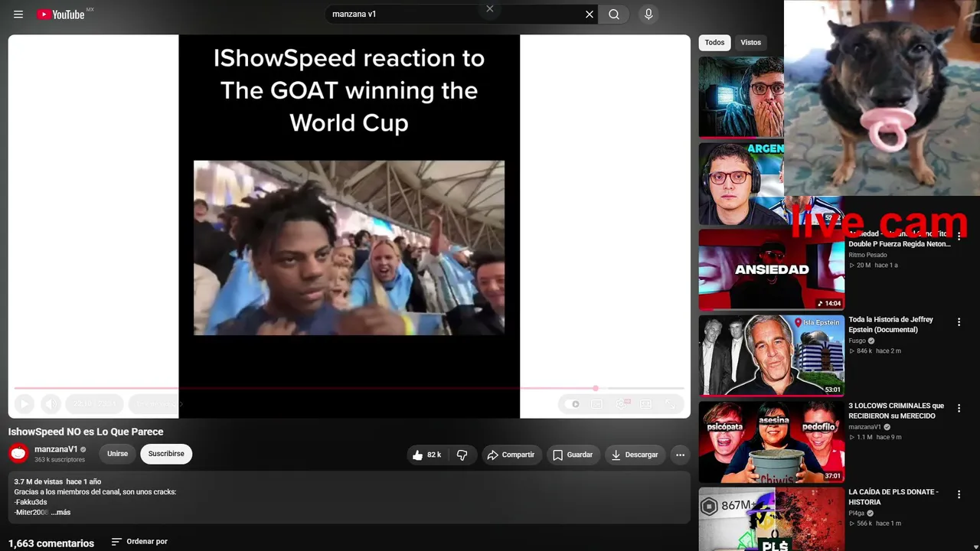
Task: Open 'Toda la Historia de Jeffrey Epstein' title
Action: [890, 324]
